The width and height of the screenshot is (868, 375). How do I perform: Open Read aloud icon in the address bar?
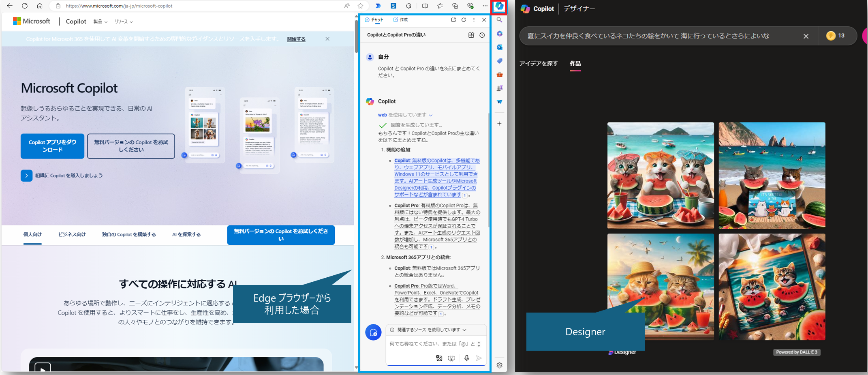(x=347, y=6)
